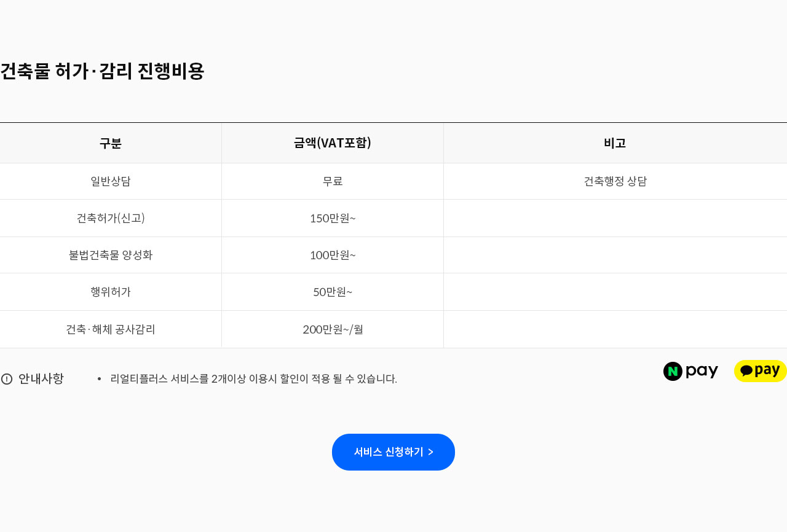
Task: Click the 구분 column header
Action: click(x=111, y=143)
